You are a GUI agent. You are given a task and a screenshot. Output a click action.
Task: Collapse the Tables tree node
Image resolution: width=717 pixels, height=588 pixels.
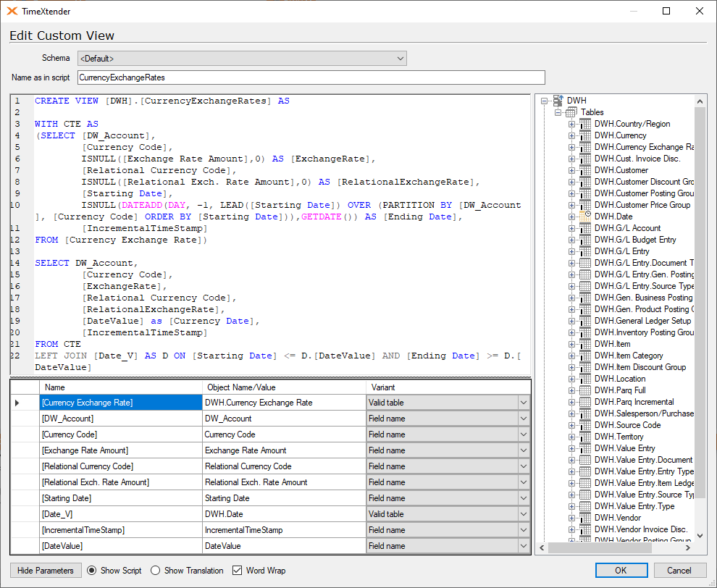coord(558,112)
